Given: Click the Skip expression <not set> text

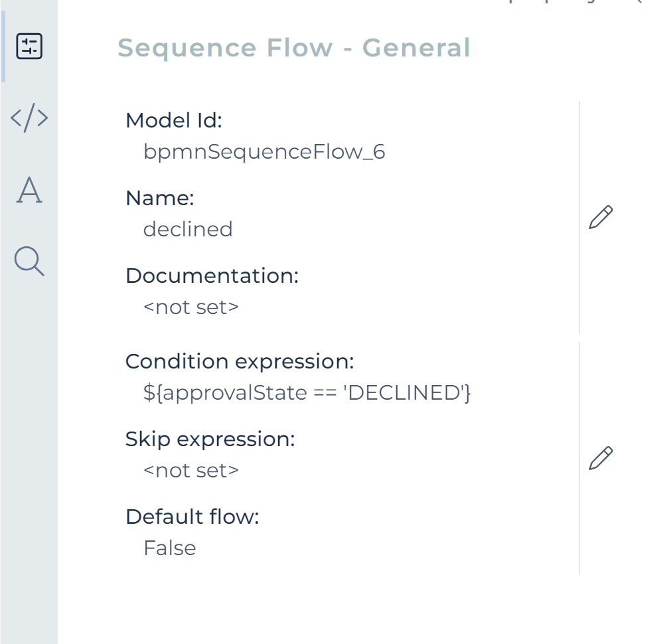Looking at the screenshot, I should pos(190,470).
